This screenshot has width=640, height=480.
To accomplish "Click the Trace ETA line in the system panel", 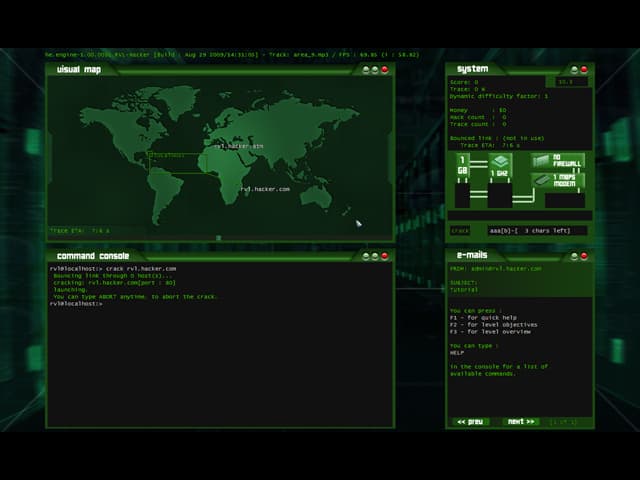I will pyautogui.click(x=490, y=145).
